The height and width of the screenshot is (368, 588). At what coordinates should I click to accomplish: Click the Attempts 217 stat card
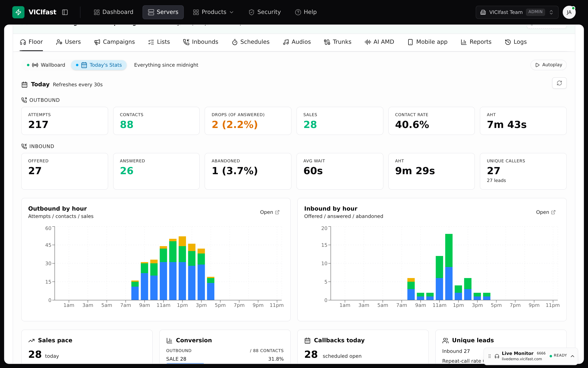coord(65,121)
